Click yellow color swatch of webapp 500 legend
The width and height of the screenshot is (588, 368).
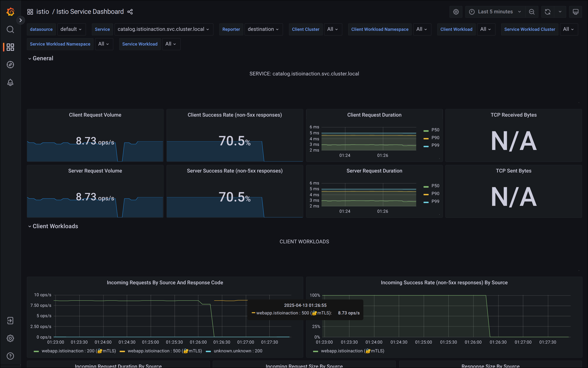(x=122, y=351)
